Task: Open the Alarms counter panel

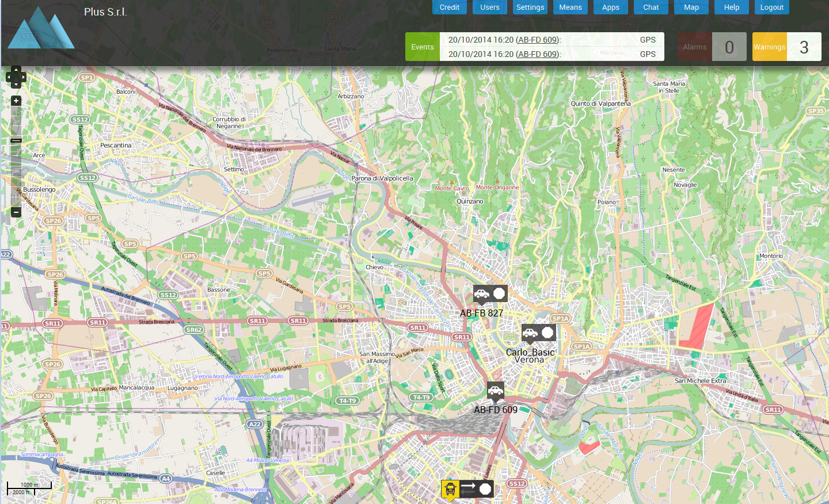Action: (x=712, y=47)
